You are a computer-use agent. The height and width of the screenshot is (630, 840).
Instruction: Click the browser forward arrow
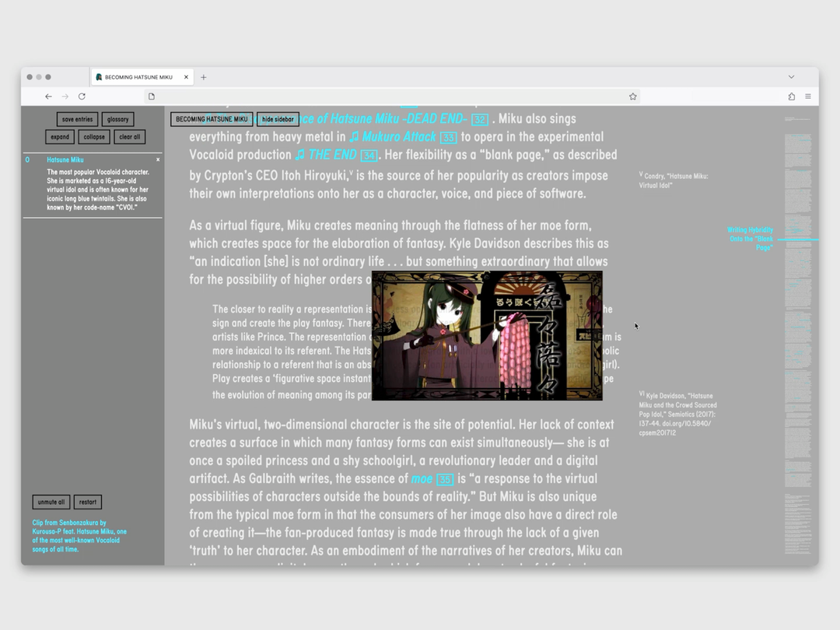pyautogui.click(x=65, y=96)
